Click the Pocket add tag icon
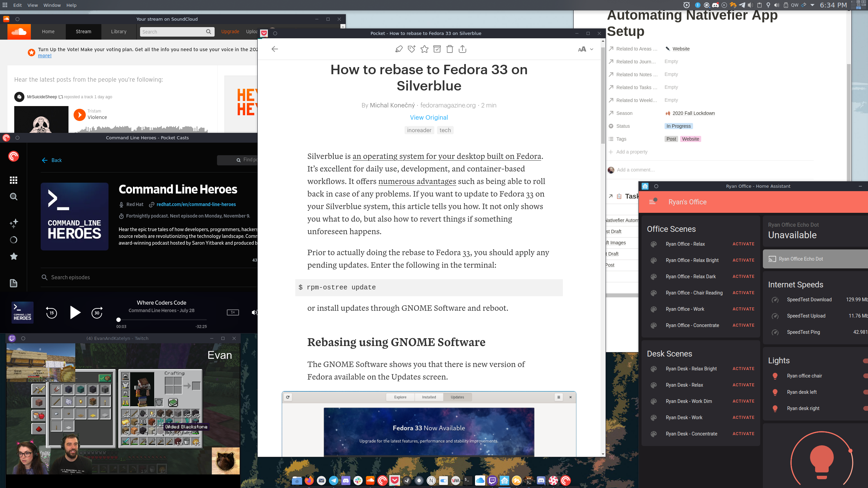 (412, 49)
